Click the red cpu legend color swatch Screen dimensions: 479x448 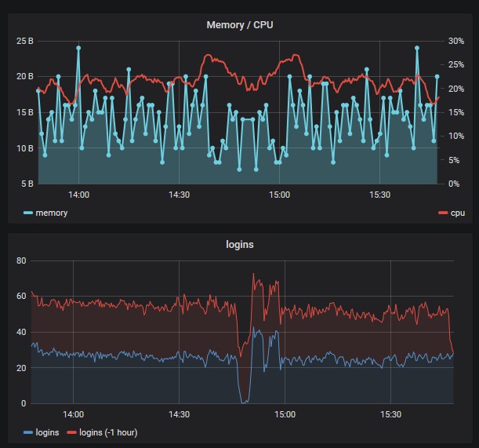coord(443,213)
